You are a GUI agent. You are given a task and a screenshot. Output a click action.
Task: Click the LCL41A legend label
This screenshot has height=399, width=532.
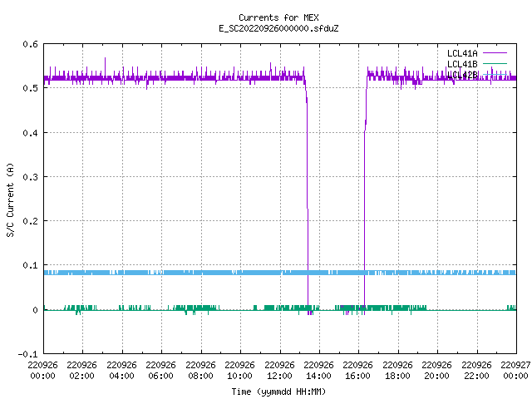pyautogui.click(x=462, y=53)
